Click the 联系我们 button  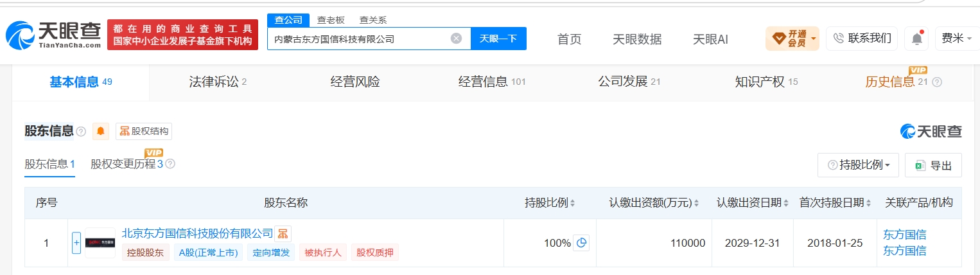862,39
